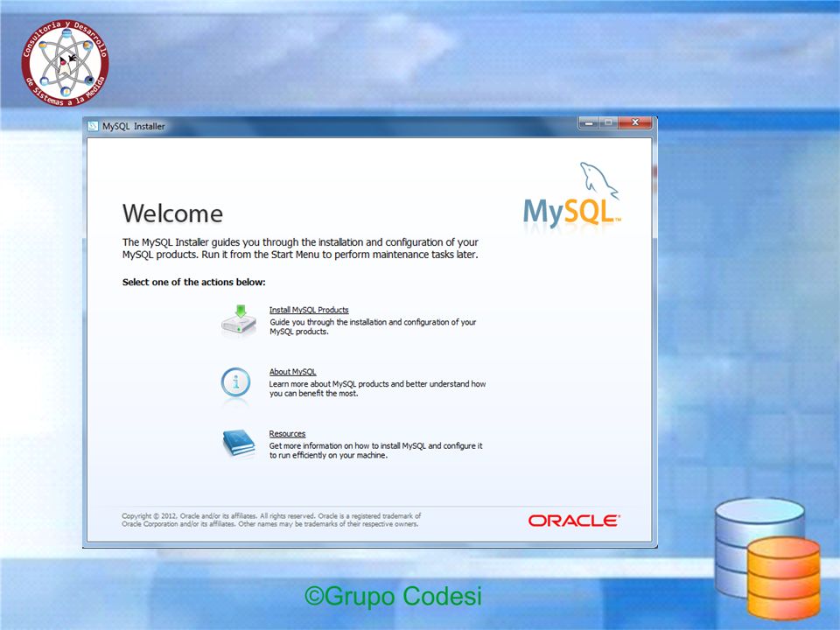Click the disabled maximize window button

tap(609, 123)
